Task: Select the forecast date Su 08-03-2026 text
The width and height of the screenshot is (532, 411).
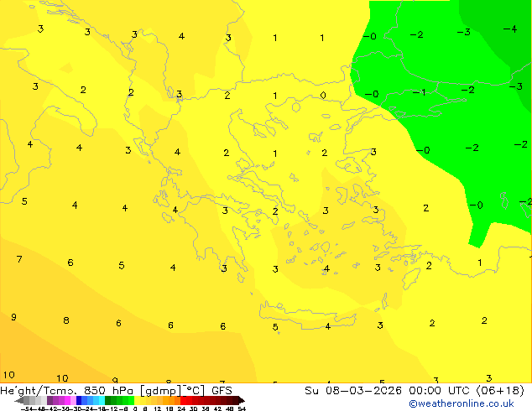Action: (x=353, y=391)
